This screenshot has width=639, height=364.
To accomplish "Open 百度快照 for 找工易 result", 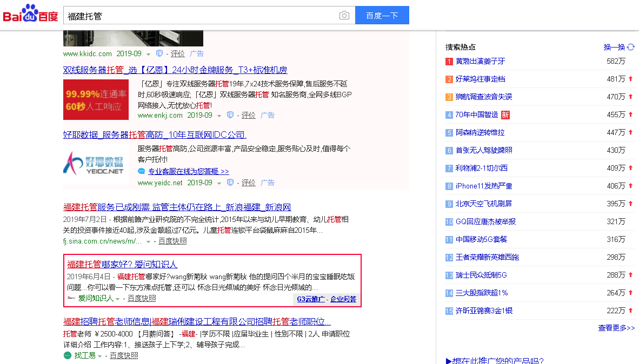I will coord(124,355).
